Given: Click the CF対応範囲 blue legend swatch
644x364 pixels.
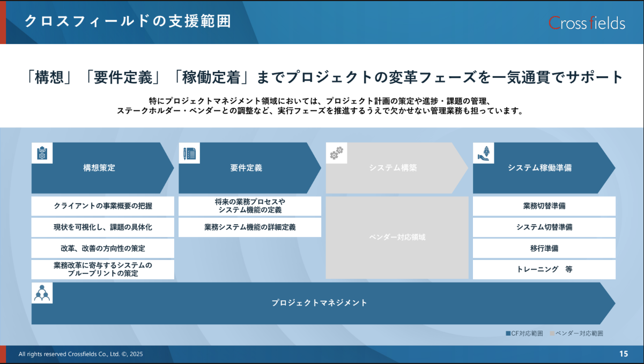Looking at the screenshot, I should 508,333.
